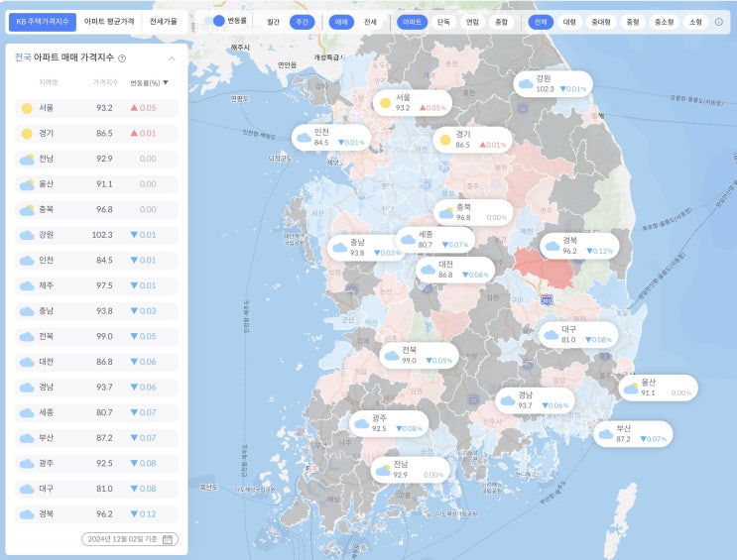Click the partly cloudy icon in 전남 list row
Viewport: 737px width, 560px height.
27,159
